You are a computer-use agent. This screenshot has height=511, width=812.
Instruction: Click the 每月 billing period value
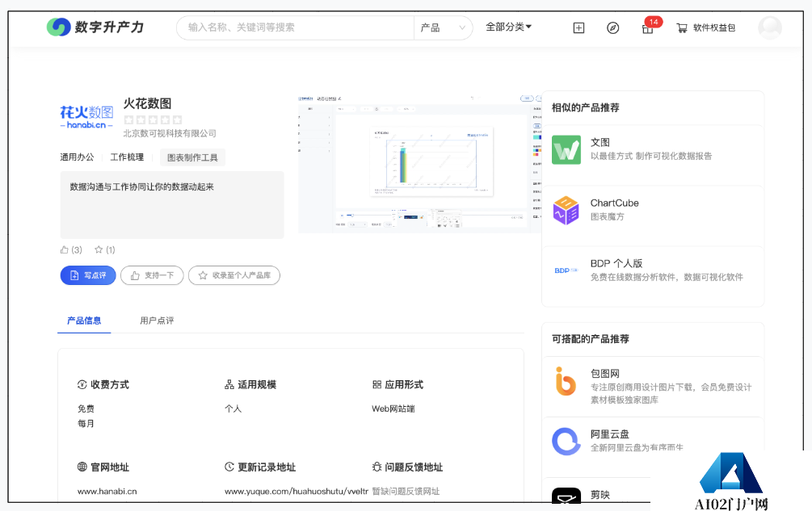click(x=86, y=424)
